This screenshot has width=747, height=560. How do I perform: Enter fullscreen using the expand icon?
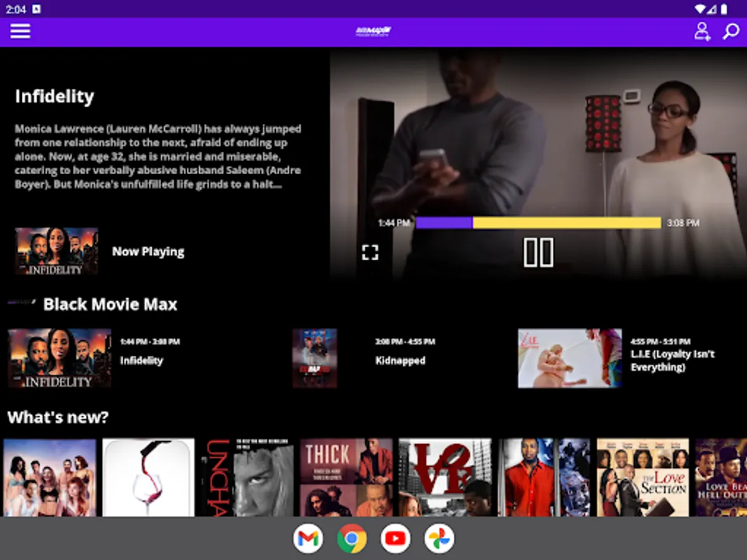[x=370, y=252]
